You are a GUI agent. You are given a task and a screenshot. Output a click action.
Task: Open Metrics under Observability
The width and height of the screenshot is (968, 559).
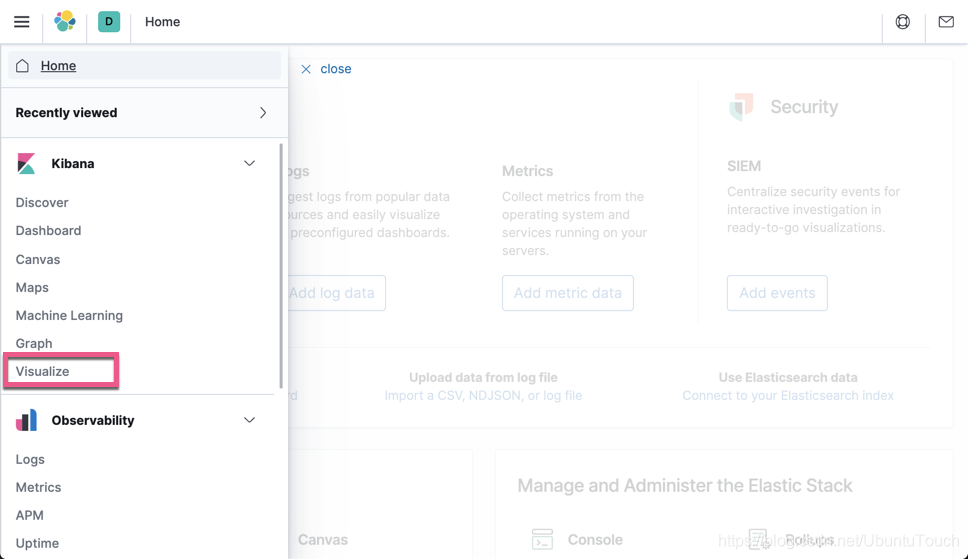click(38, 487)
